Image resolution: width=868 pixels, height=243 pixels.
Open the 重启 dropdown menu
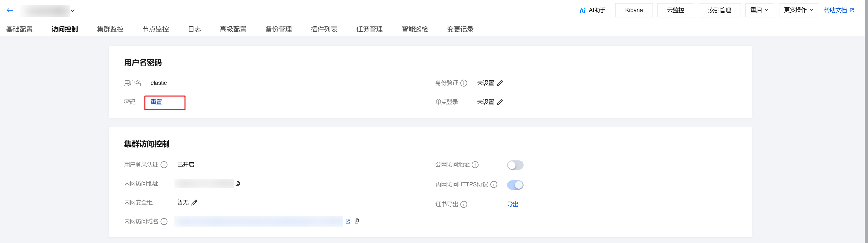point(759,10)
